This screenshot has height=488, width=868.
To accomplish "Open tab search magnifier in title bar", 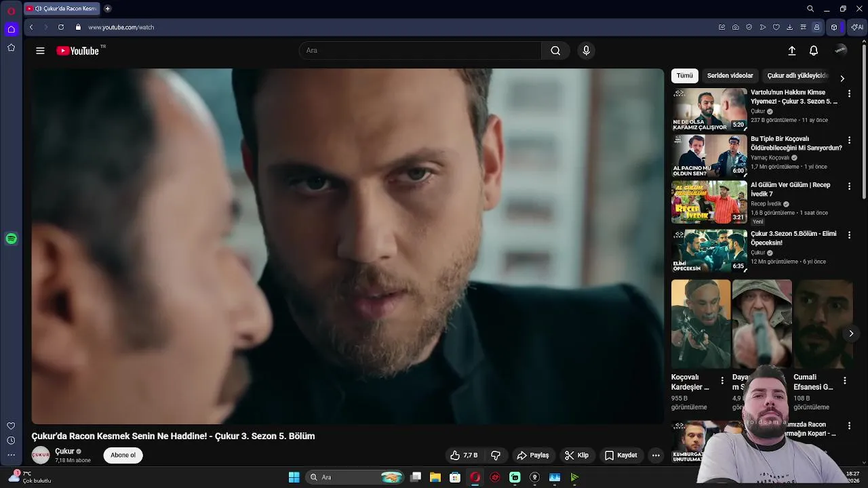I will click(810, 9).
